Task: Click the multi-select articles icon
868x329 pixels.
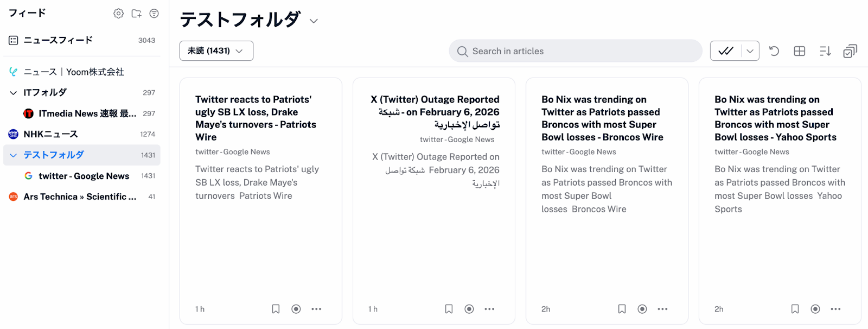Action: pos(850,51)
